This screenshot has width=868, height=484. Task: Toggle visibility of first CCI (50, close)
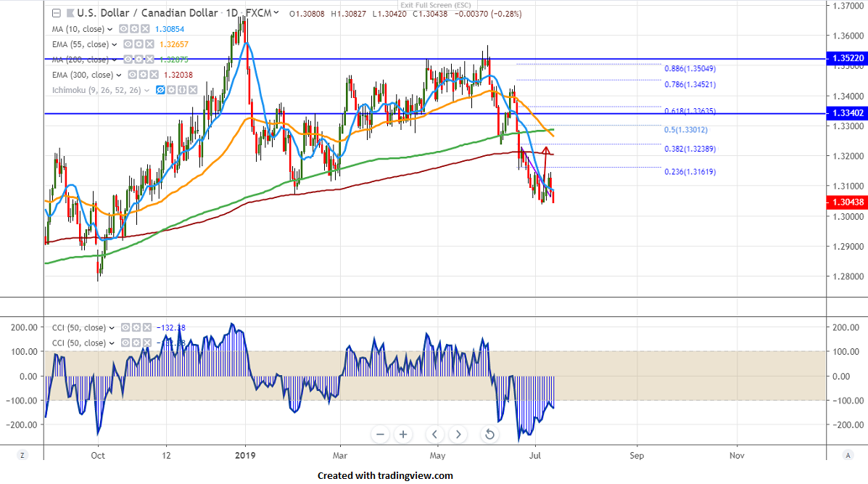125,328
